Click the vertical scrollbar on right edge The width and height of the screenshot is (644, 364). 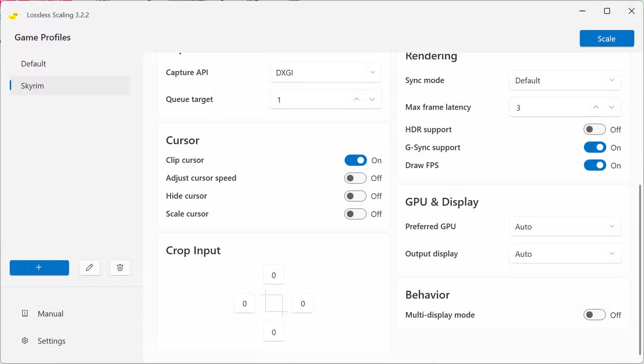click(x=640, y=269)
